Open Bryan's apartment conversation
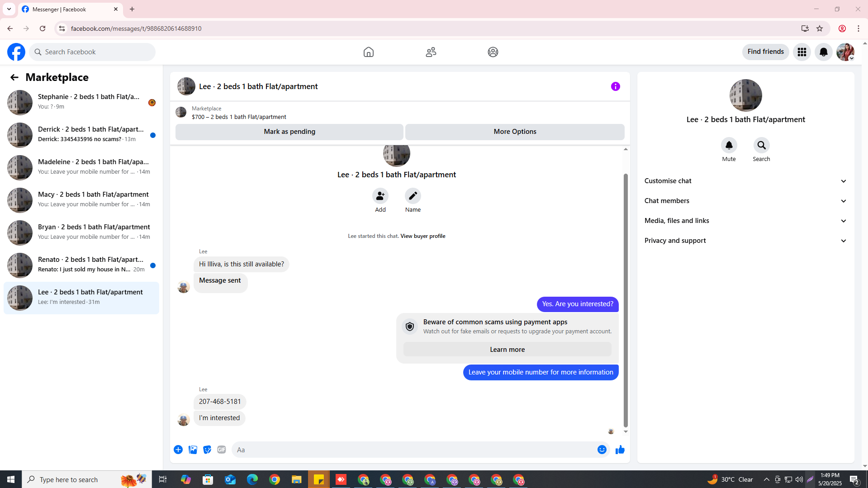 click(81, 232)
